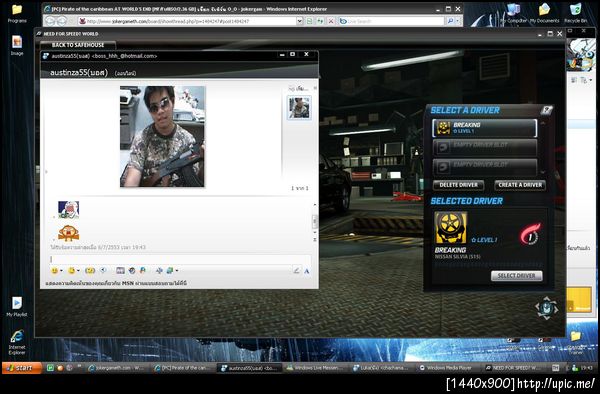Viewport: 600px width, 394px height.
Task: Click contact's small display picture thumbnail
Action: click(x=299, y=107)
